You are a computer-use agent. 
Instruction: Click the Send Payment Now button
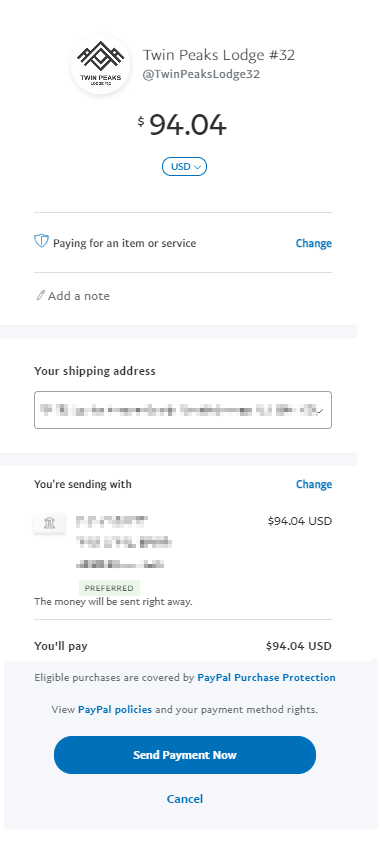tap(185, 755)
